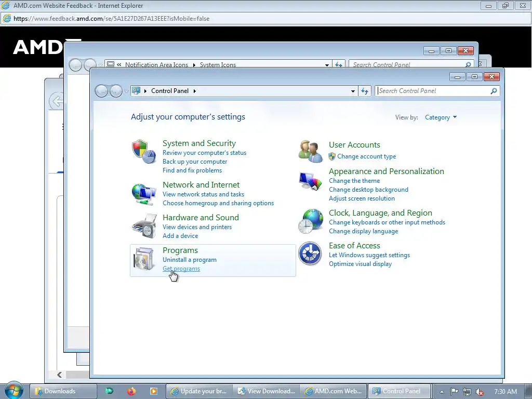532x399 pixels.
Task: Open the recent pages dropdown beside Forward button
Action: coord(126,91)
